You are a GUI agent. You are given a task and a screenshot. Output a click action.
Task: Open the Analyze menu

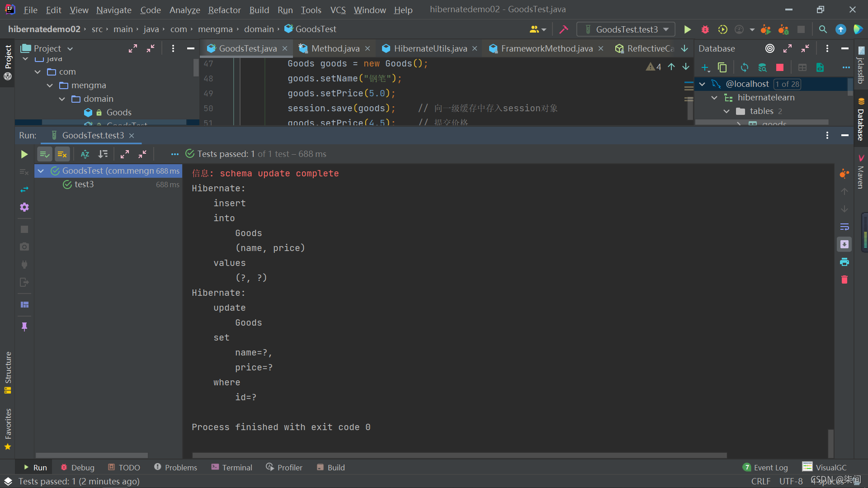184,9
